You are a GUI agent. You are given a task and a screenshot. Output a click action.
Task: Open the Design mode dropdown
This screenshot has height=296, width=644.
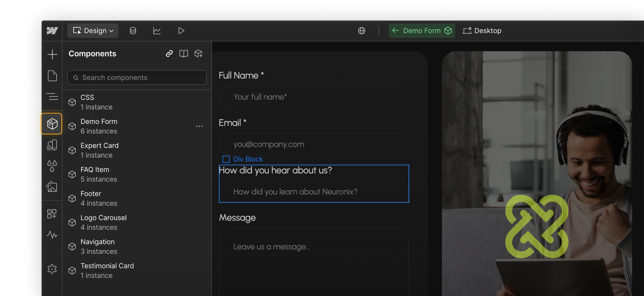tap(93, 31)
